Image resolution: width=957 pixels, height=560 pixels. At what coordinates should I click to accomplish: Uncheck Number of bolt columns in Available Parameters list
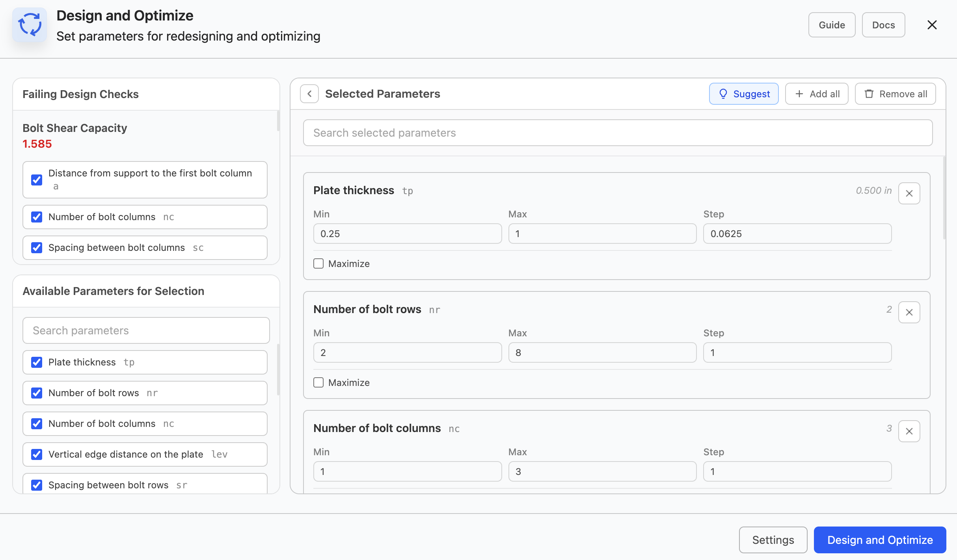[x=37, y=424]
